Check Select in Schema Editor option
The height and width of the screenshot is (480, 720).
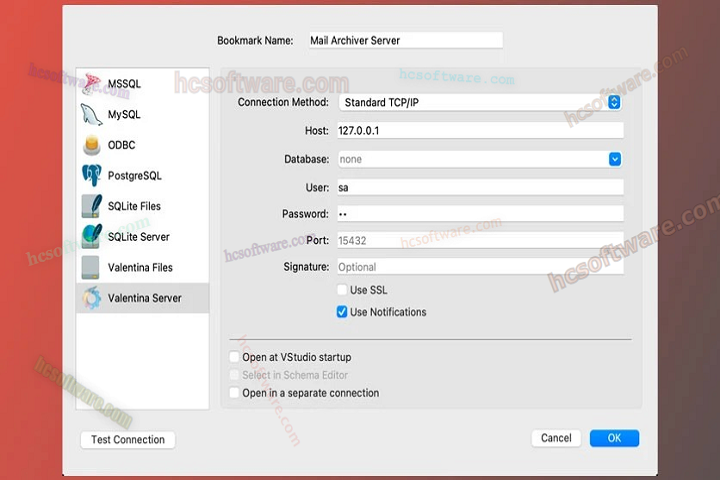(x=234, y=375)
